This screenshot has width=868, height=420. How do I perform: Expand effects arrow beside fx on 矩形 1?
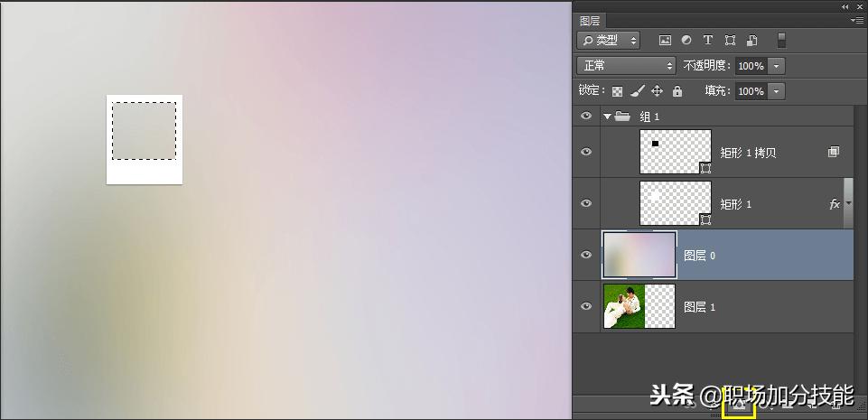848,204
